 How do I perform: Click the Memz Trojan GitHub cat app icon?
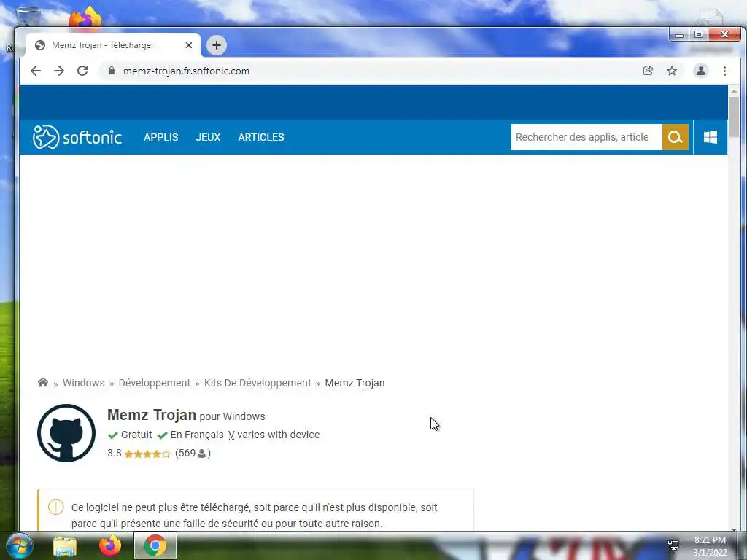(x=66, y=433)
